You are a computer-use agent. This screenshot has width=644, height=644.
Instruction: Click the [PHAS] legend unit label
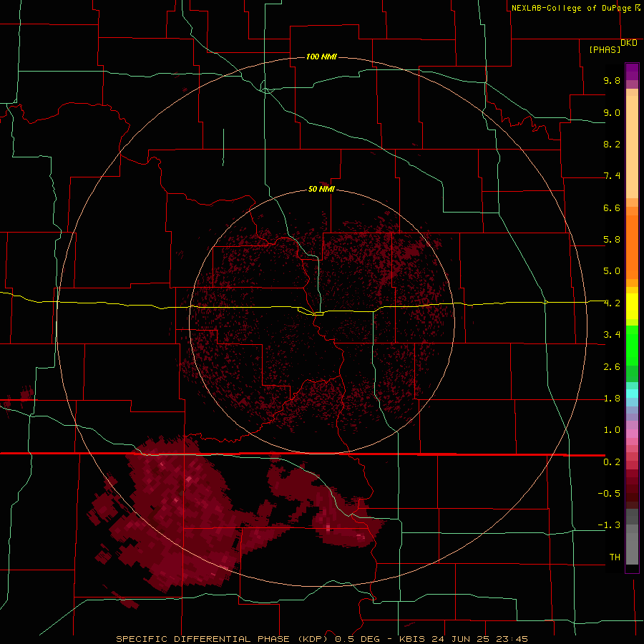click(x=605, y=50)
